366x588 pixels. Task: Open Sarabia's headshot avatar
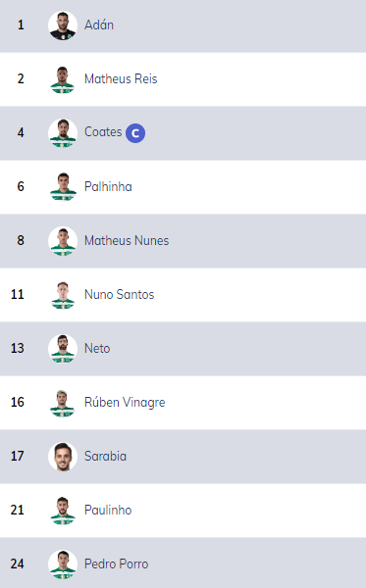coord(63,457)
